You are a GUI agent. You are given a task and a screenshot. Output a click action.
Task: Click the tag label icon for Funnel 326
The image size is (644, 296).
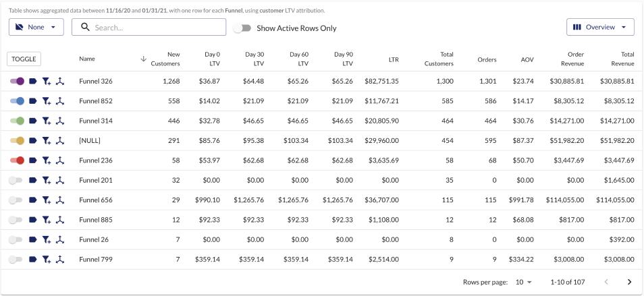coord(32,82)
